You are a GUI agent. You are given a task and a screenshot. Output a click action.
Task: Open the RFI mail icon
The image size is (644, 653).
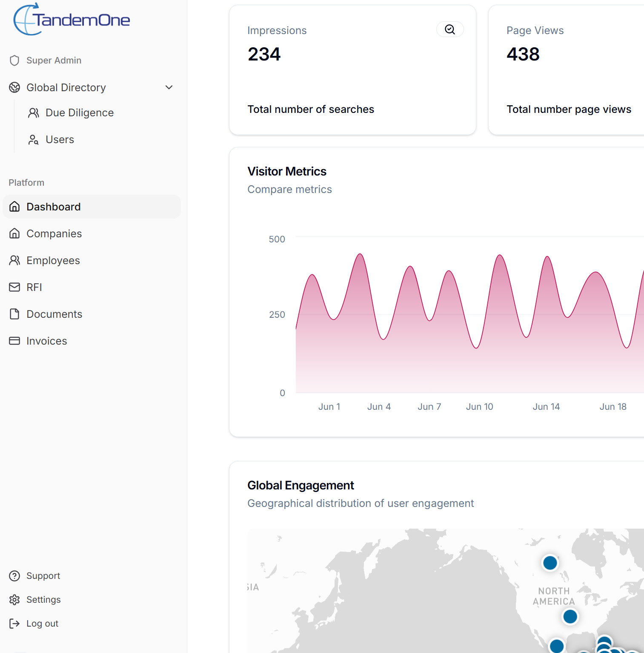point(14,287)
